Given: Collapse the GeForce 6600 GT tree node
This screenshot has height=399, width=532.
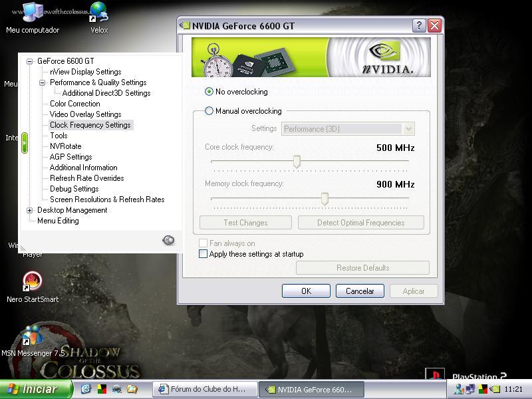Looking at the screenshot, I should click(29, 61).
